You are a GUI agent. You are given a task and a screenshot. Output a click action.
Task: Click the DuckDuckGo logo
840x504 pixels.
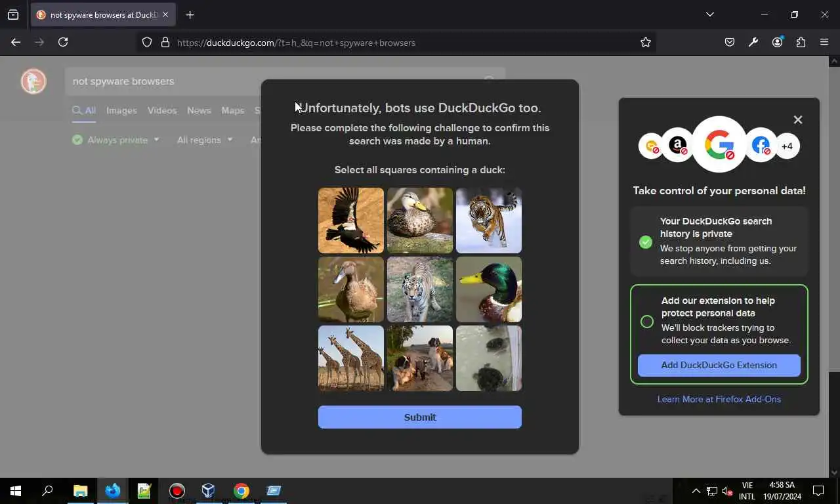point(33,81)
